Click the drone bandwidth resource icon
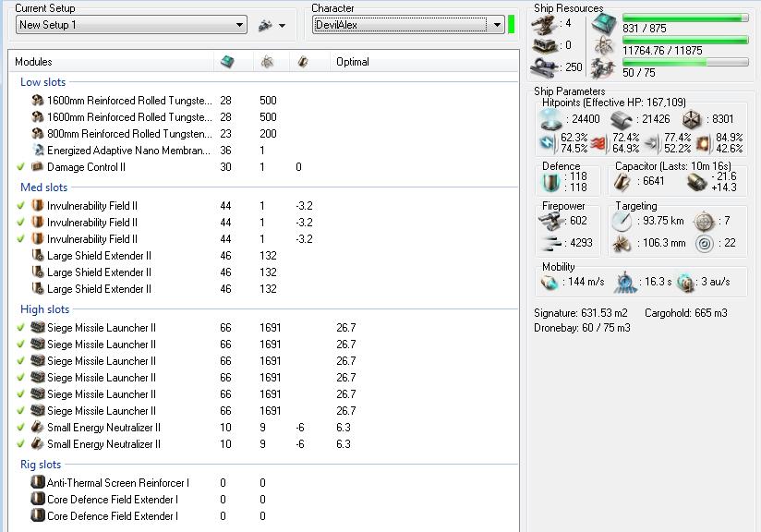This screenshot has width=761, height=532. click(604, 67)
